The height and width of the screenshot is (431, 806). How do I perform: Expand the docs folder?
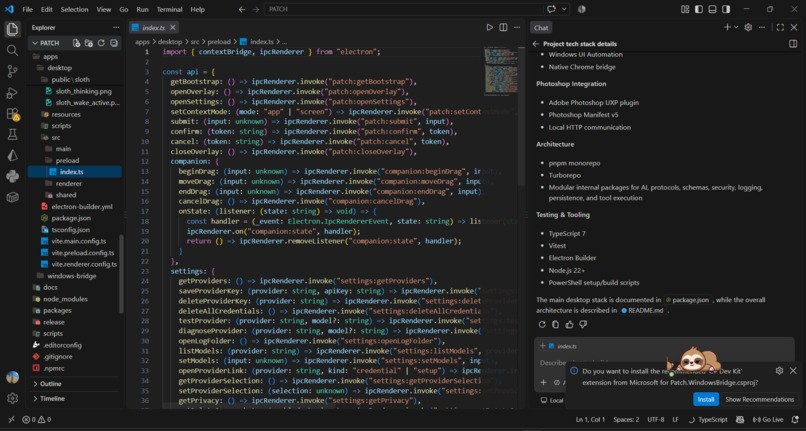pyautogui.click(x=50, y=288)
